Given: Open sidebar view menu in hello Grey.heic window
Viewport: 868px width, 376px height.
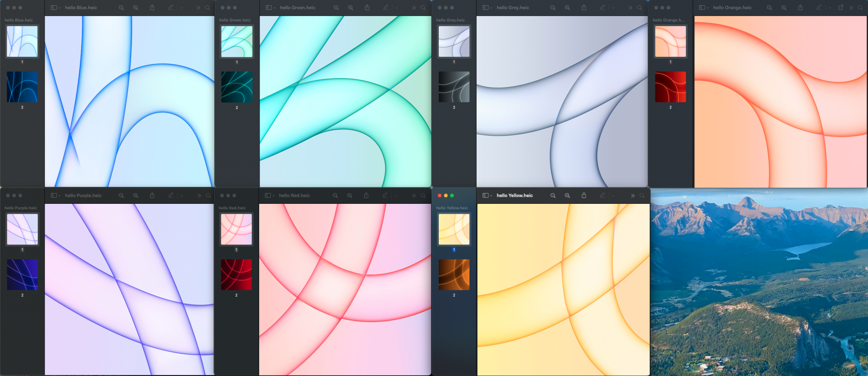Looking at the screenshot, I should click(x=487, y=8).
